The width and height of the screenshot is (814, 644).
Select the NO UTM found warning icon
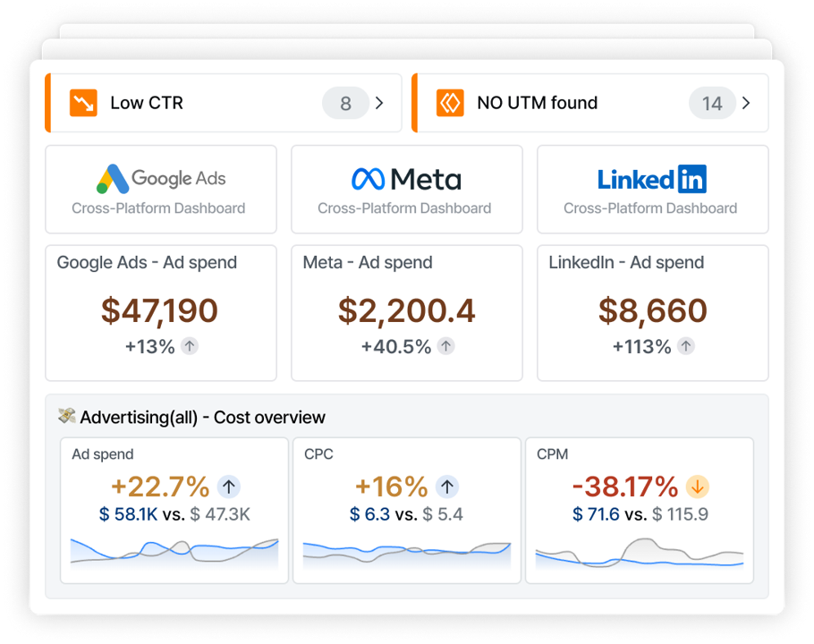point(451,103)
